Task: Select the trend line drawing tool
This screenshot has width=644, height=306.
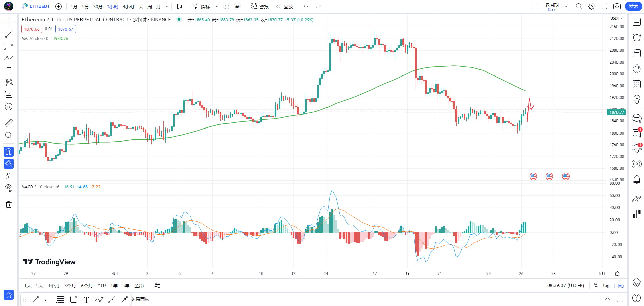Action: 9,34
